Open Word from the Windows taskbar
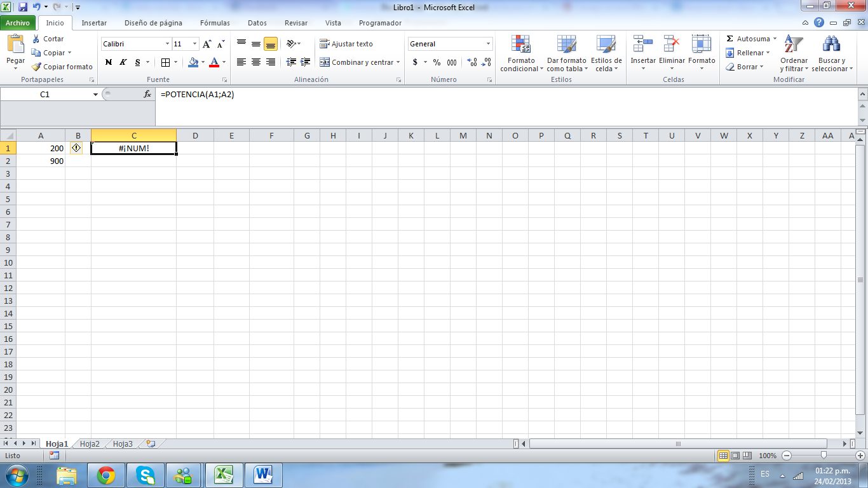This screenshot has width=868, height=488. (x=263, y=475)
